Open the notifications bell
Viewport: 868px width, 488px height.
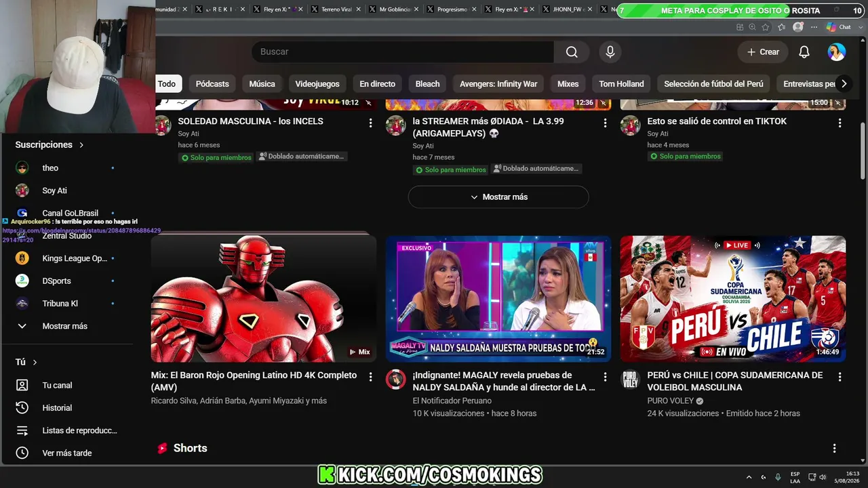click(804, 52)
